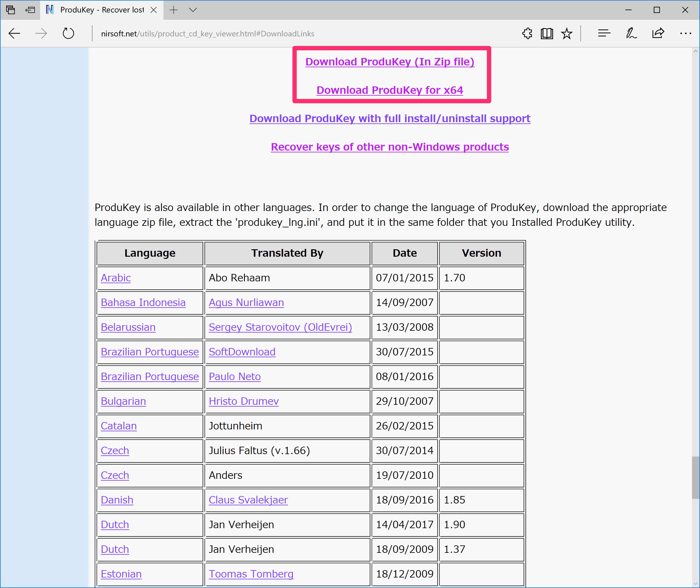The image size is (700, 588).
Task: Click the forward navigation arrow icon
Action: [x=41, y=33]
